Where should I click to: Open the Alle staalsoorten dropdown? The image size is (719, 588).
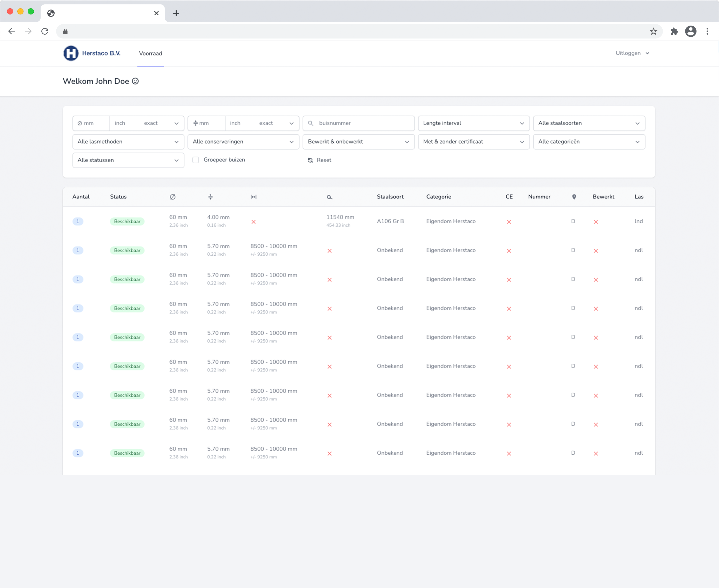(589, 123)
